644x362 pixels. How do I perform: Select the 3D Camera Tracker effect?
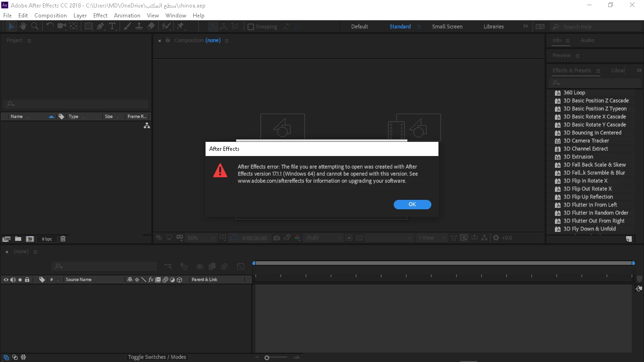[x=586, y=140]
